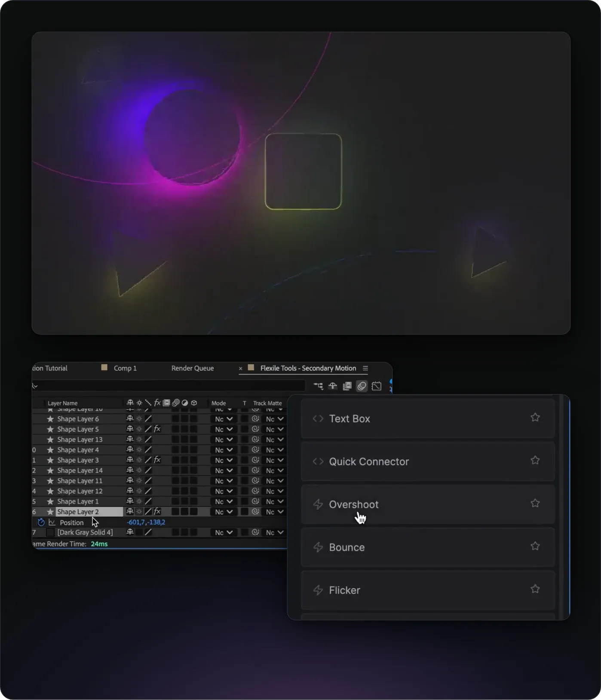The image size is (601, 700).
Task: Click the fx icon on Shape Layer 2
Action: point(157,512)
